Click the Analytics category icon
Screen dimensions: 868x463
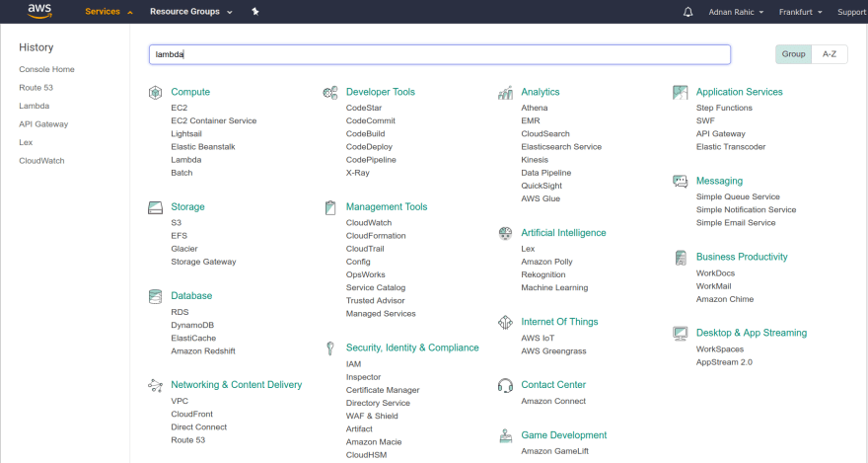point(505,92)
